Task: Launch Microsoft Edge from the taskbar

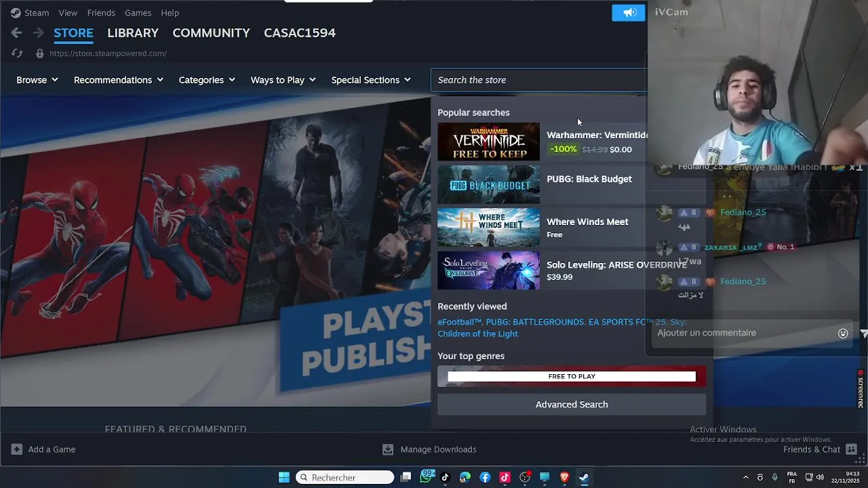Action: coord(465,477)
